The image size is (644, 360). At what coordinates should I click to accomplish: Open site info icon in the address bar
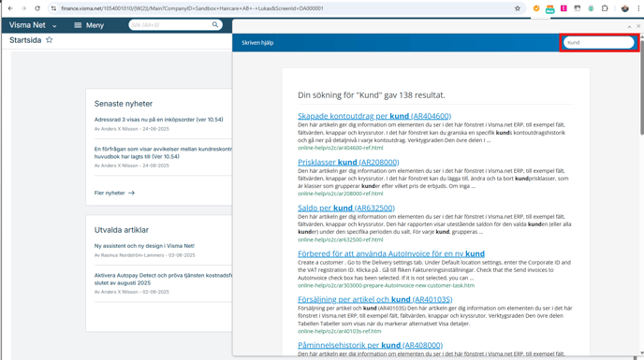(x=53, y=8)
